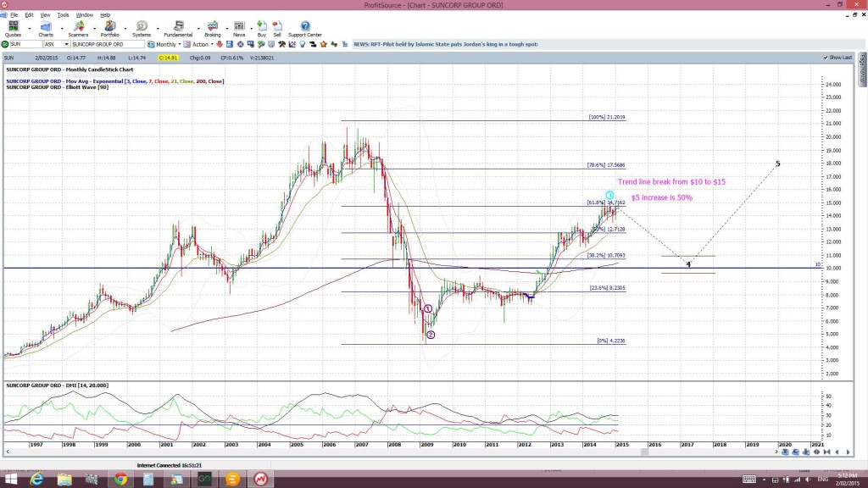The image size is (868, 488).
Task: Click the red down-arrow chart toolbar icon
Action: coord(219,44)
